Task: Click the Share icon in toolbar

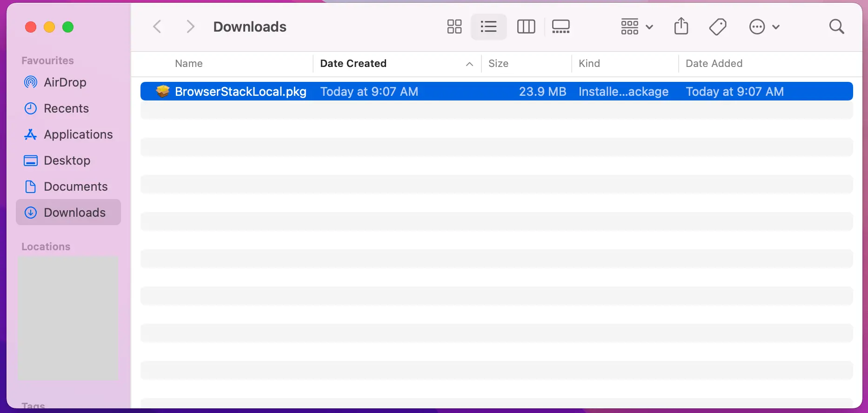Action: click(681, 27)
